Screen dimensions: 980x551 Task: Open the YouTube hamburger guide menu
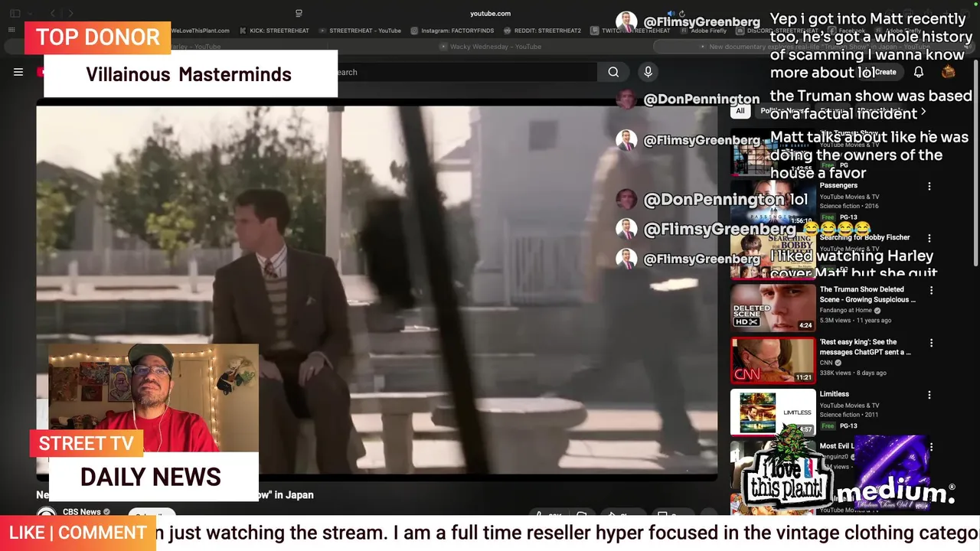tap(18, 72)
